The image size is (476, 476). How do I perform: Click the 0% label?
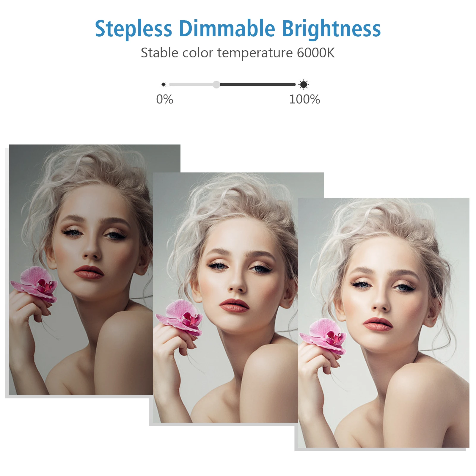[165, 99]
